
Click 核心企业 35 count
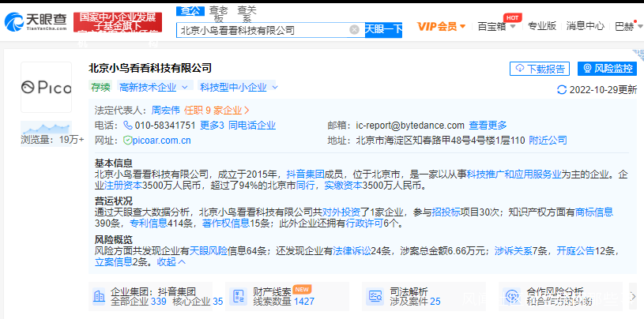(x=198, y=302)
